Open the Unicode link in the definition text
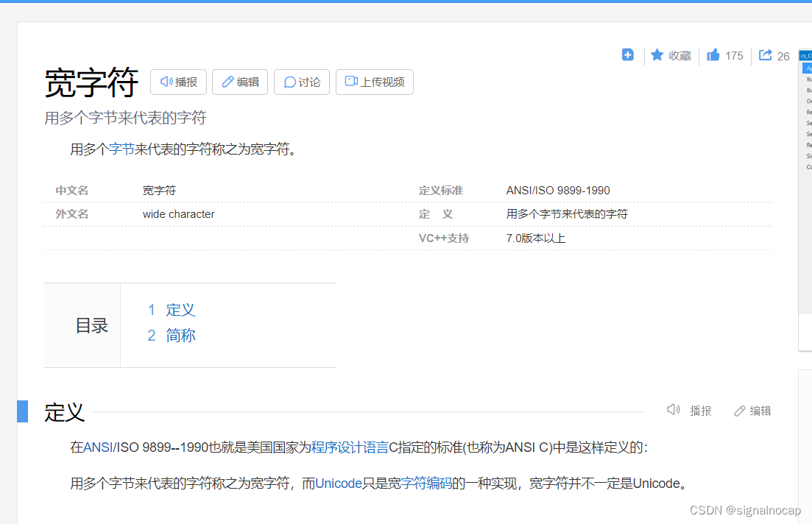Viewport: 812px width, 524px height. pos(338,483)
